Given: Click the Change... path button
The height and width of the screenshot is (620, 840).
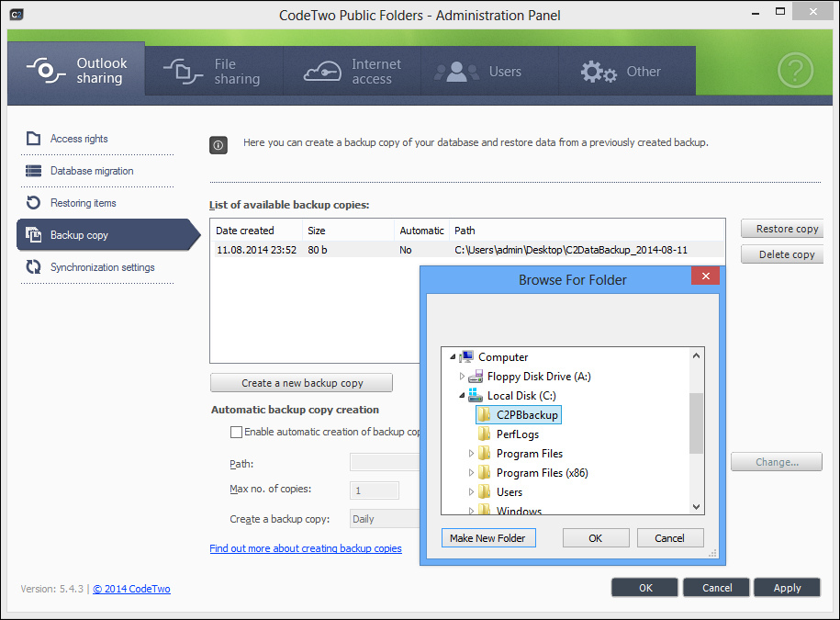Looking at the screenshot, I should [x=777, y=462].
